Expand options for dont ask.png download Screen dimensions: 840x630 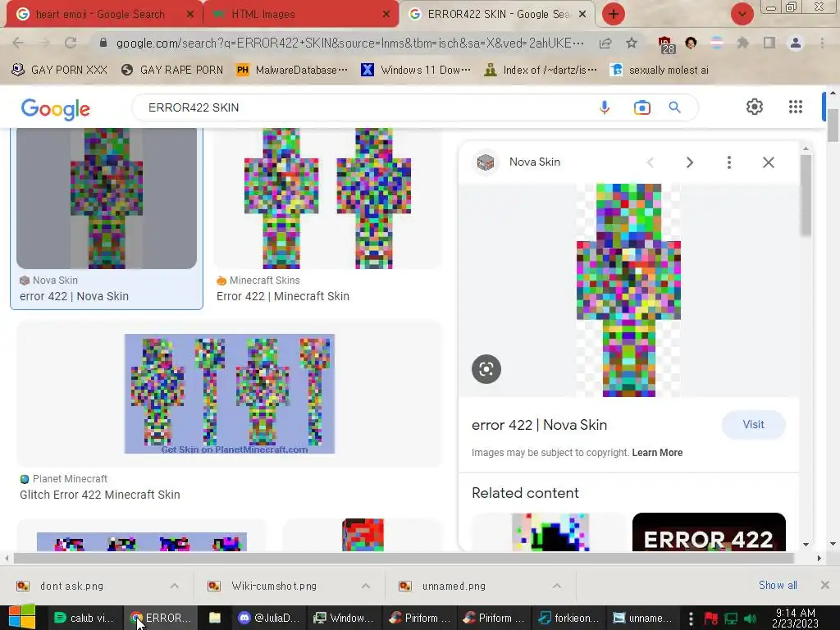175,586
